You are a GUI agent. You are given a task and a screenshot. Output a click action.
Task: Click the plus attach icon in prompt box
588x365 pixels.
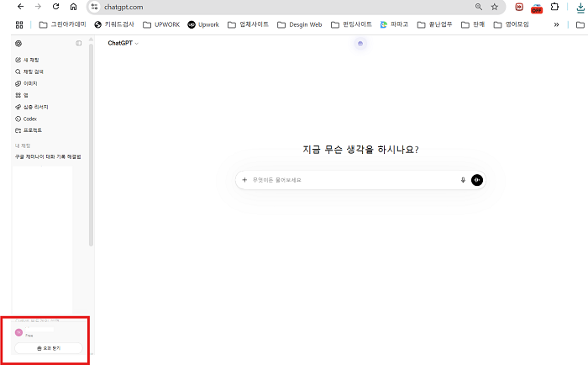click(244, 180)
